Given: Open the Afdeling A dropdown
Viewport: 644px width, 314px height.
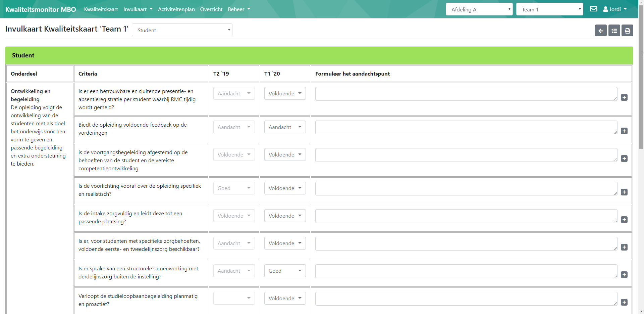Looking at the screenshot, I should pyautogui.click(x=479, y=9).
